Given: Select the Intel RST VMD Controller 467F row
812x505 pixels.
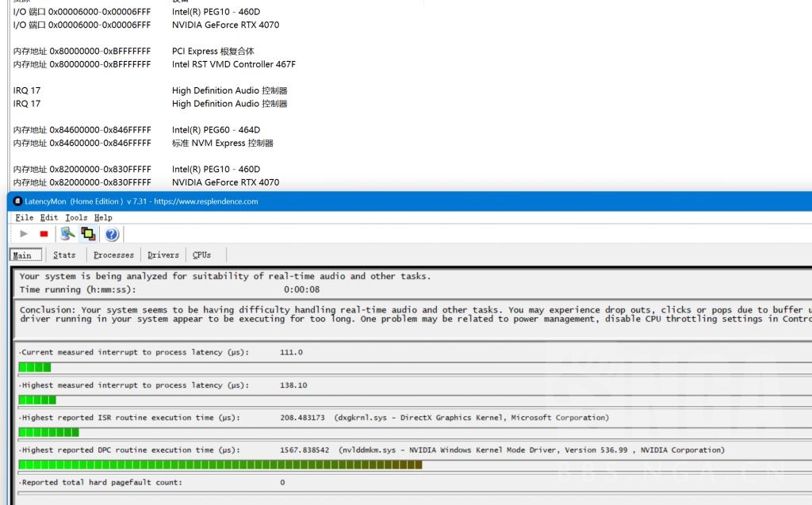Looking at the screenshot, I should point(233,64).
